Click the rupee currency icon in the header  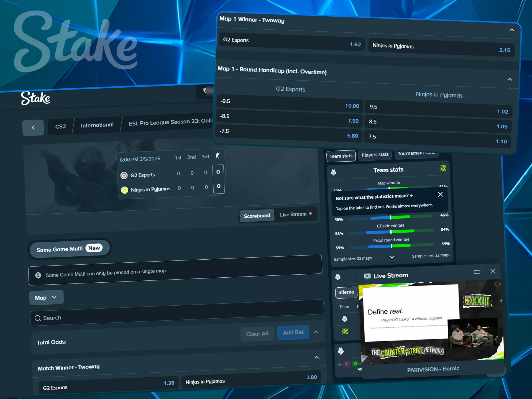click(204, 91)
